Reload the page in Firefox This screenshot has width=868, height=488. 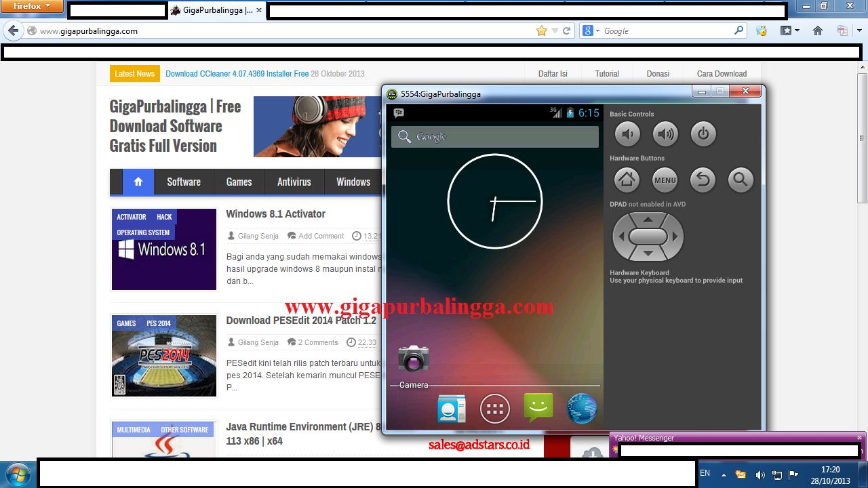567,30
